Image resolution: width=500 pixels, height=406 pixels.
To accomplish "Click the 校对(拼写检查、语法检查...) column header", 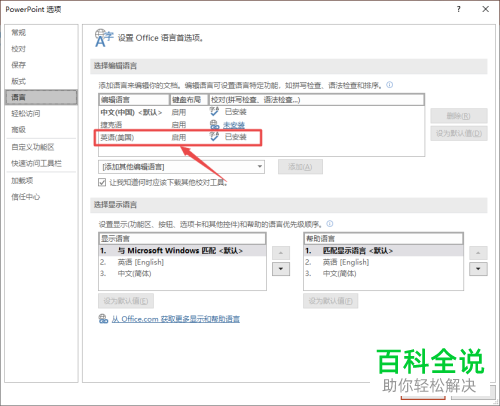I will pyautogui.click(x=316, y=99).
